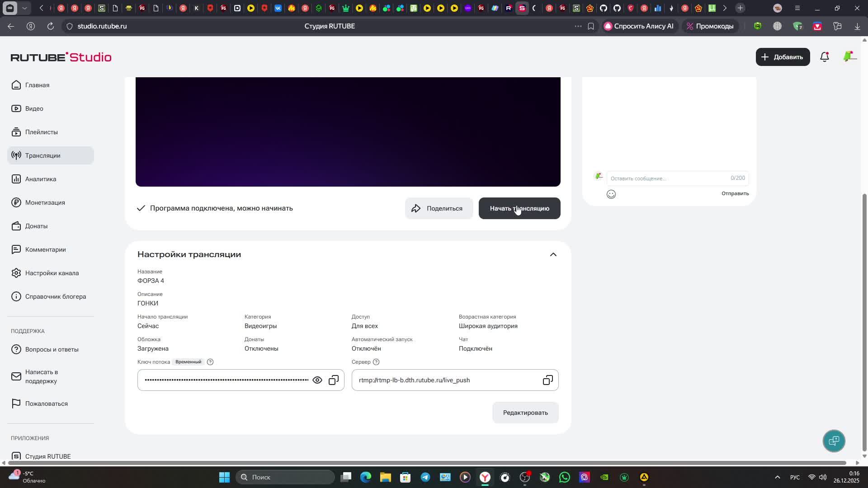Bookmark this page in the address bar

coord(591,26)
